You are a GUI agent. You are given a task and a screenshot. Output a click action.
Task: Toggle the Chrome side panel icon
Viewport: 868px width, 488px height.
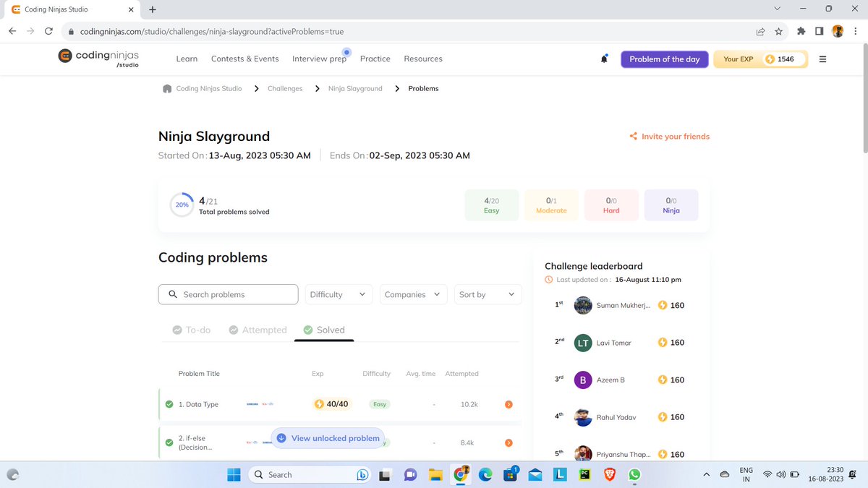coord(819,31)
